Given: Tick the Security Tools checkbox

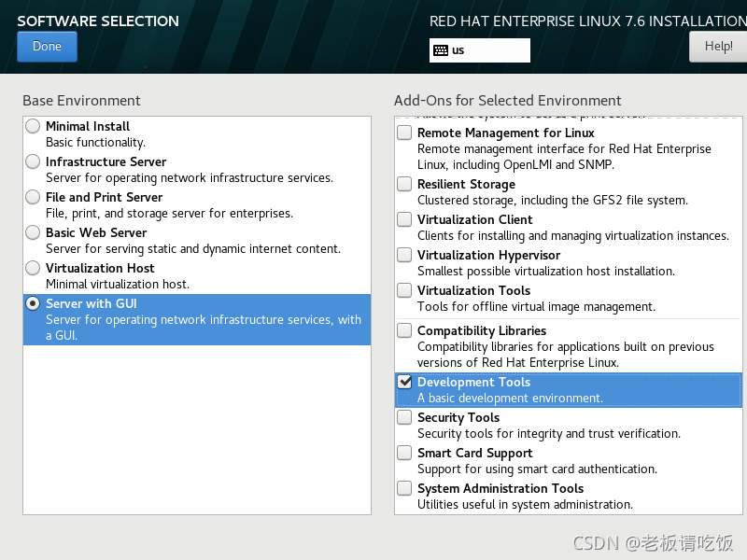Looking at the screenshot, I should click(x=404, y=417).
